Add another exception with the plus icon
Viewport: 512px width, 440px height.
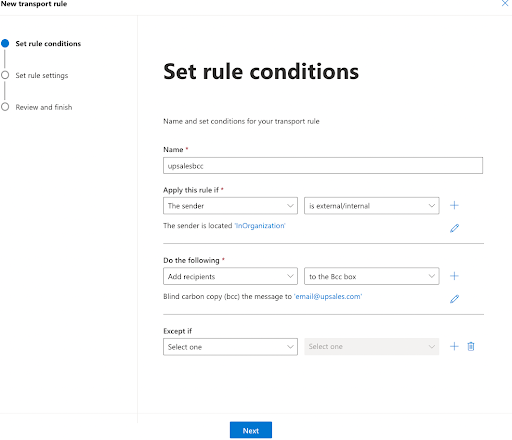tap(454, 346)
